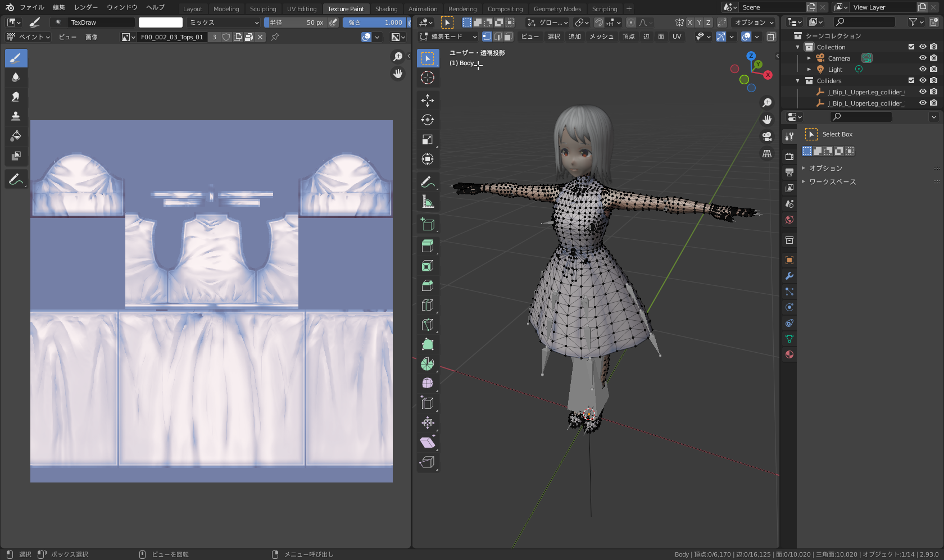Select the Measure tool in viewport

(428, 202)
